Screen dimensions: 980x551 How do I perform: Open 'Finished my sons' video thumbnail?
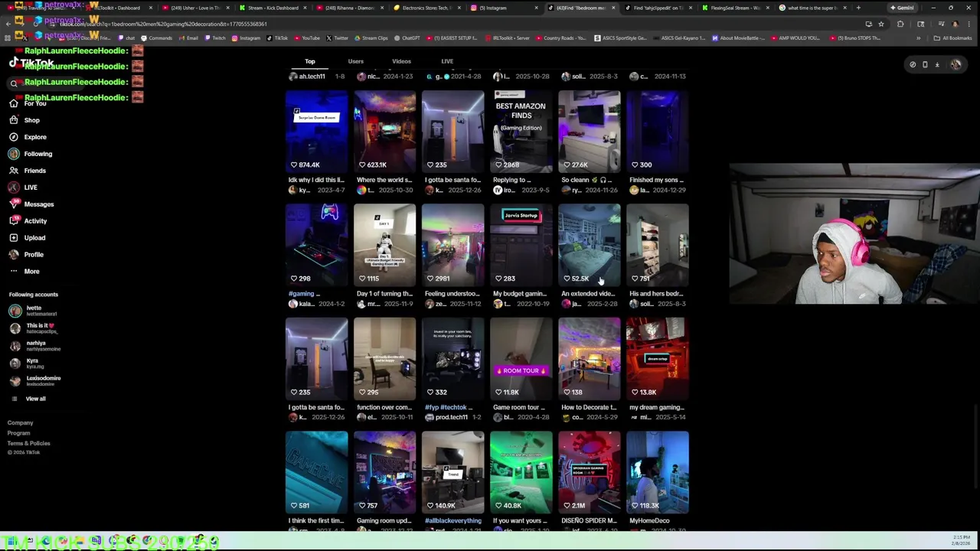tap(657, 132)
